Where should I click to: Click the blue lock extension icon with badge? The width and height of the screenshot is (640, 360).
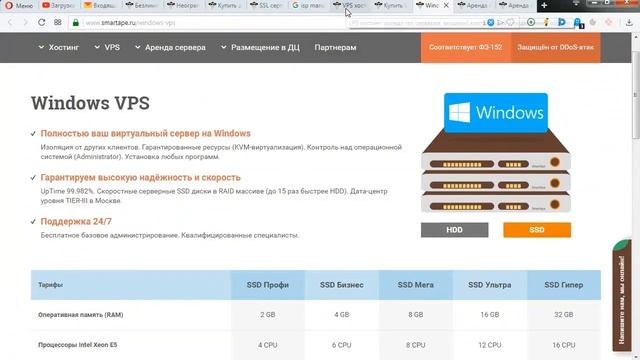click(578, 23)
